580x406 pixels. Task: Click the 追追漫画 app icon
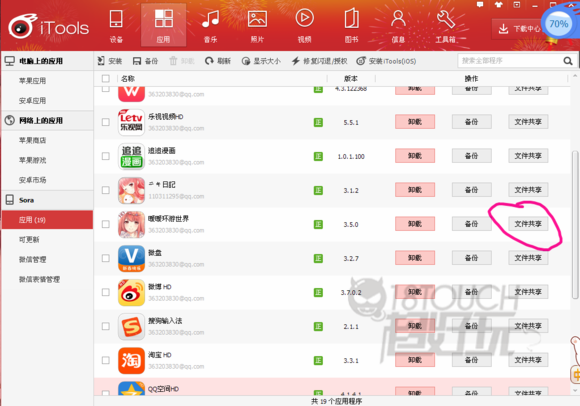(x=131, y=156)
